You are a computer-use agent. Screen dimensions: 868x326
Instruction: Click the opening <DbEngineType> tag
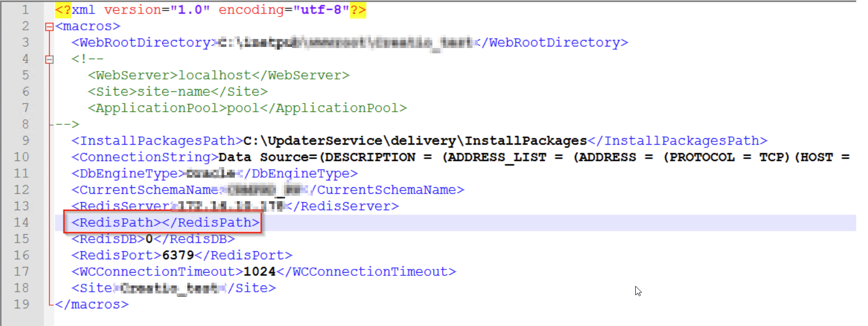point(129,174)
